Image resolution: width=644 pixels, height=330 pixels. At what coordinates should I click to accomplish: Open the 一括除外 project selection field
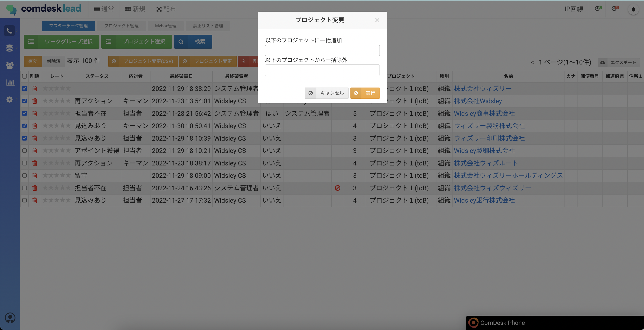322,70
